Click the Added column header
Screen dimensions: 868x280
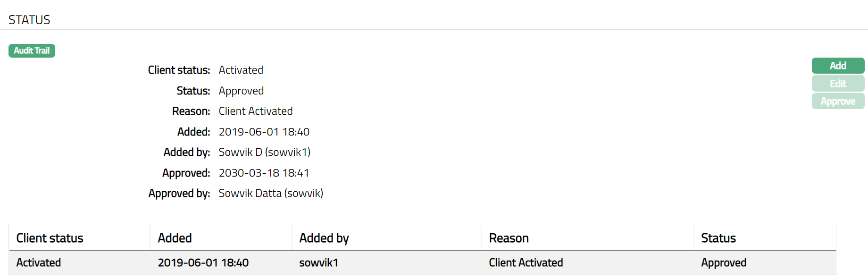coord(175,238)
